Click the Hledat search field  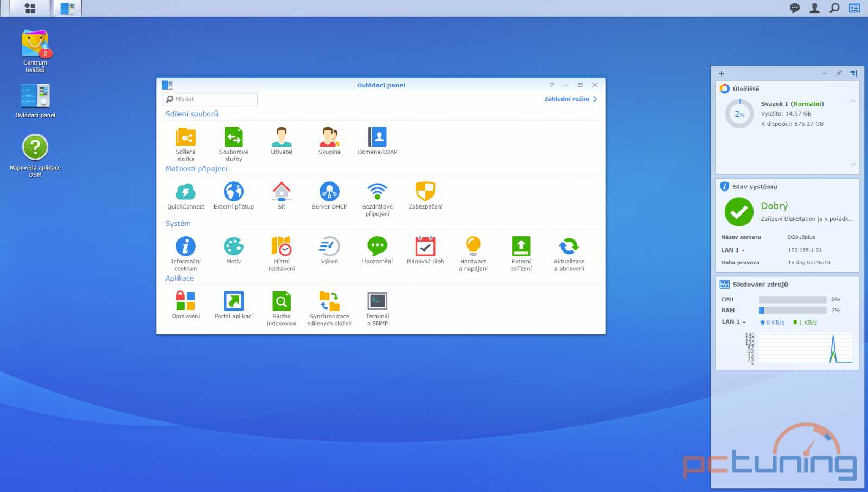[x=210, y=99]
